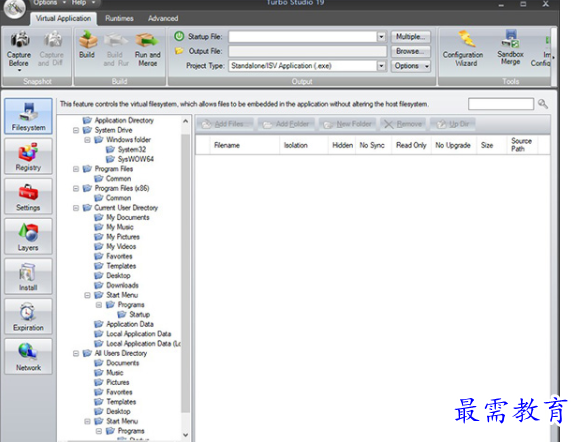Switch to the Advanced tab
576x442 pixels.
pyautogui.click(x=163, y=18)
